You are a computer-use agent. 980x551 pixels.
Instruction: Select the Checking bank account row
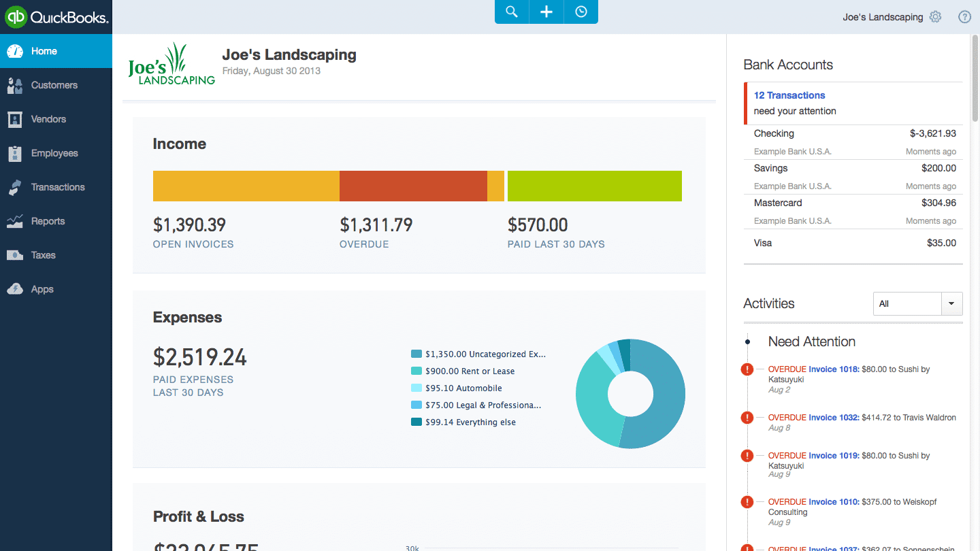click(x=853, y=142)
